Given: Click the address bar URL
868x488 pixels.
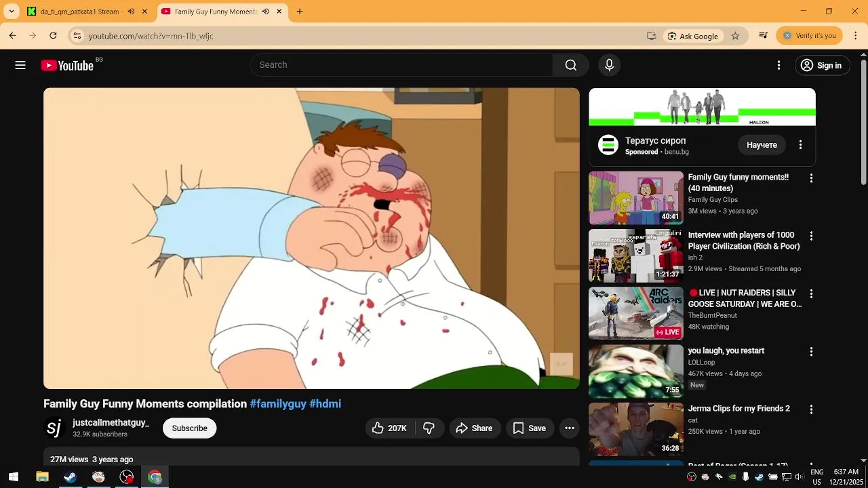Looking at the screenshot, I should click(151, 36).
